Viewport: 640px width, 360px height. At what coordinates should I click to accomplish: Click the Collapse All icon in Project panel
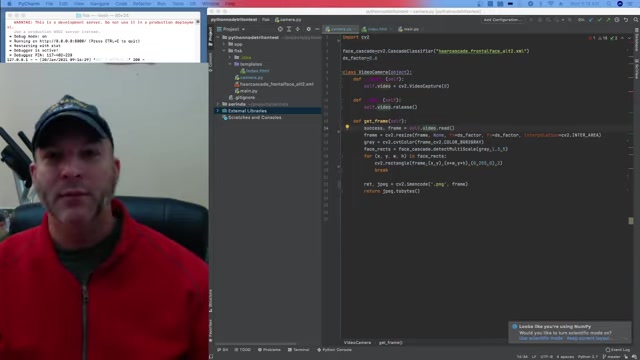click(x=298, y=29)
